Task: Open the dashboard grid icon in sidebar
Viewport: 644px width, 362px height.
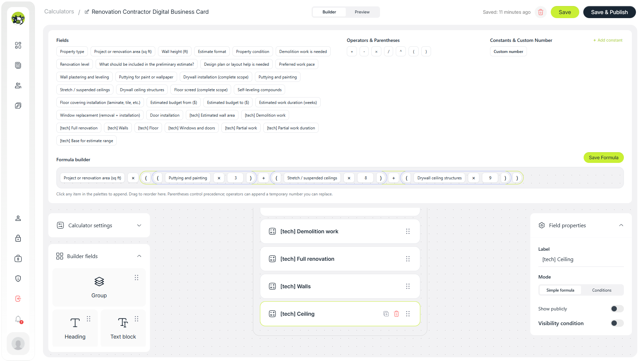Action: 18,45
